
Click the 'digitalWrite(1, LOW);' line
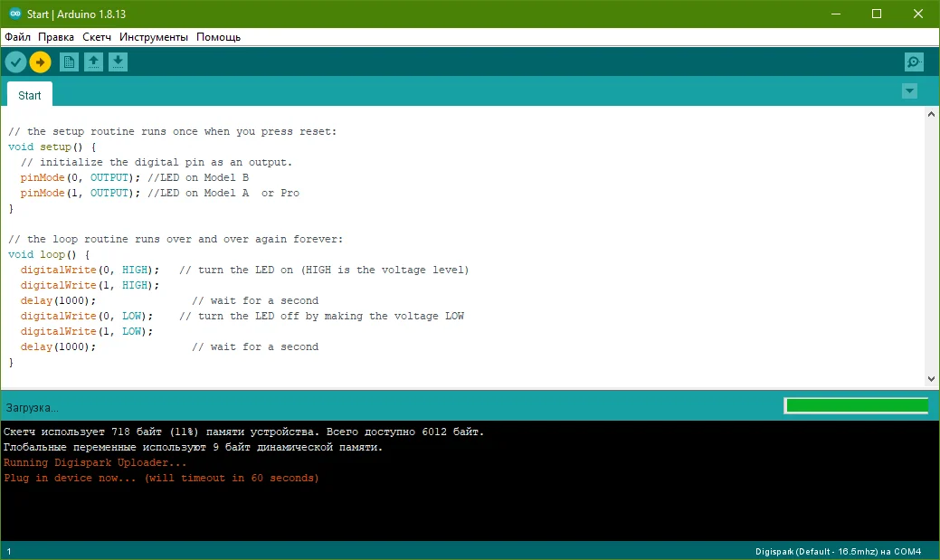click(x=86, y=331)
